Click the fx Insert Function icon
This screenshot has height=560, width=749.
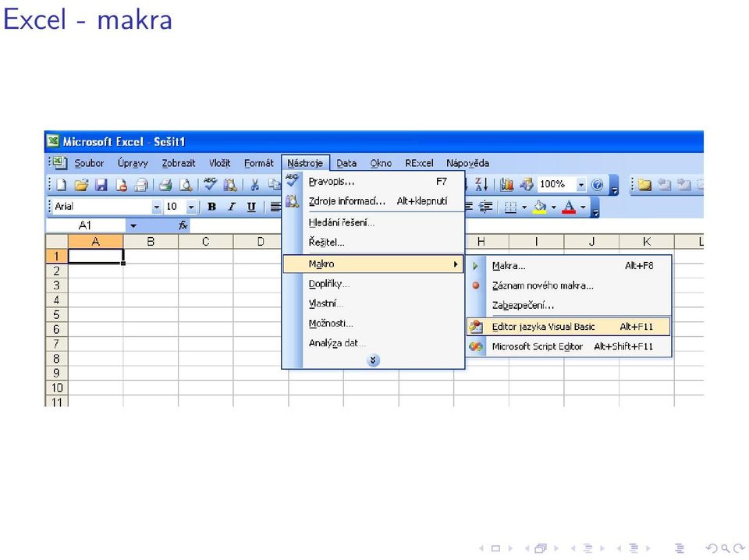[183, 225]
